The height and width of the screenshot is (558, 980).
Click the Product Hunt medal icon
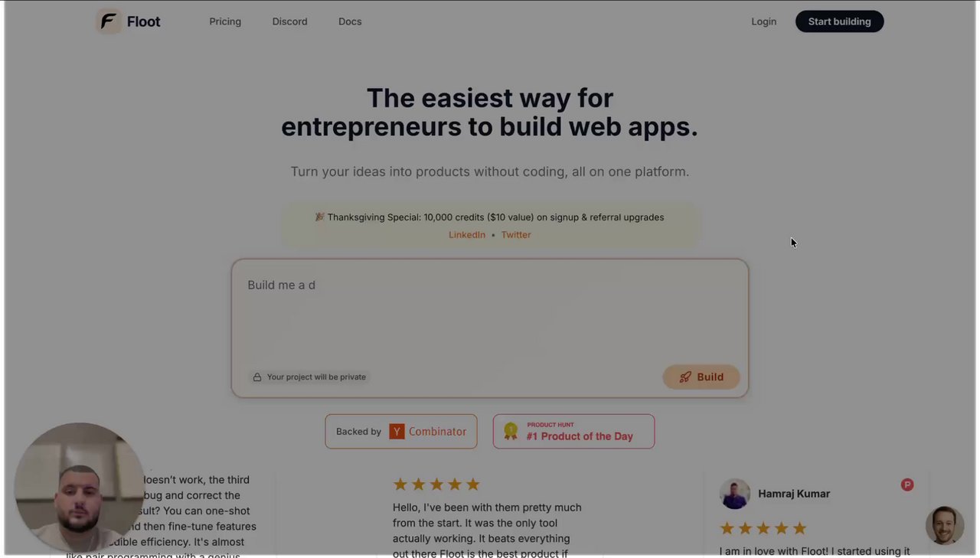tap(511, 432)
